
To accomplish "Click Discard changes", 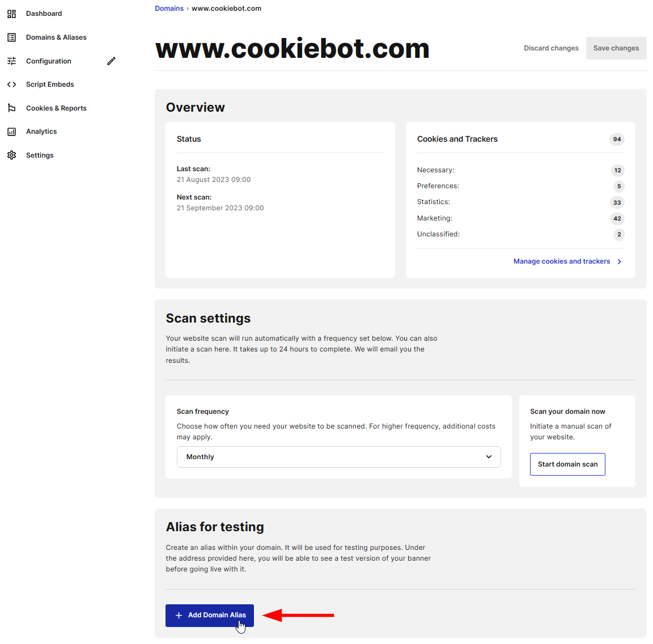I will pos(551,48).
